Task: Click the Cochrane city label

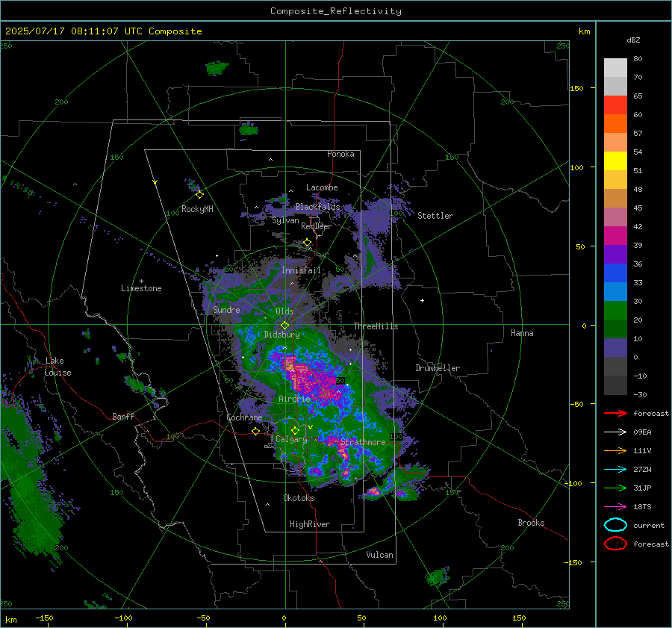Action: click(x=244, y=417)
